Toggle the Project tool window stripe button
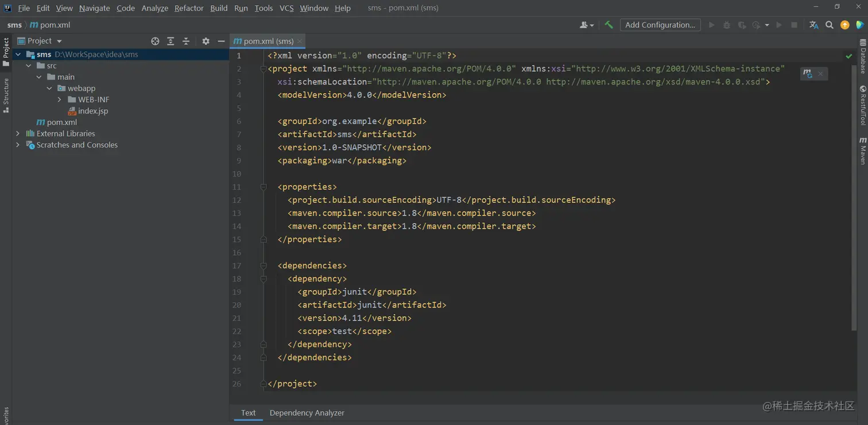 [x=6, y=52]
